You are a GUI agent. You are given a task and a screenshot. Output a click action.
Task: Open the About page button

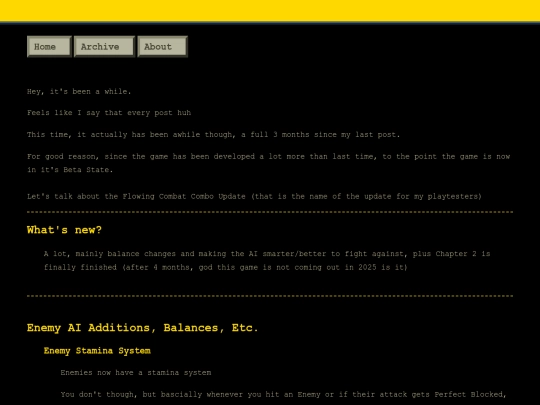(x=162, y=46)
